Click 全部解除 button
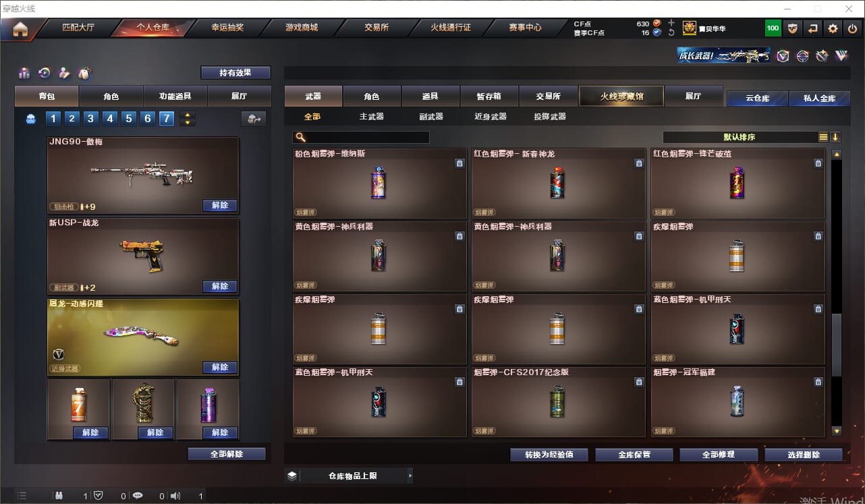The height and width of the screenshot is (504, 865). (227, 454)
